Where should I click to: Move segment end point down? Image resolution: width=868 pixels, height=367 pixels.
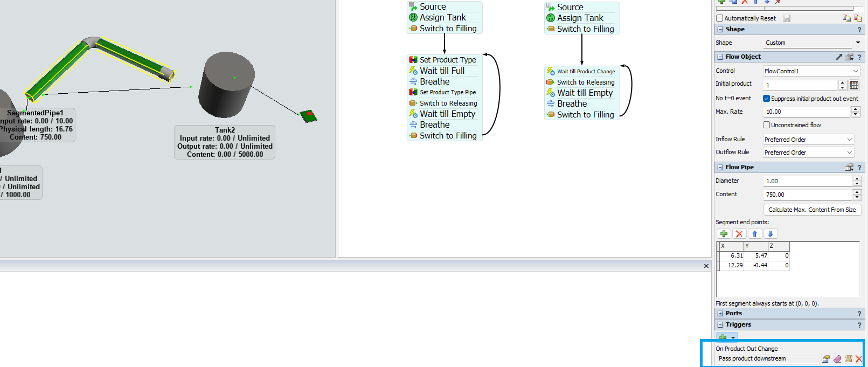click(770, 234)
